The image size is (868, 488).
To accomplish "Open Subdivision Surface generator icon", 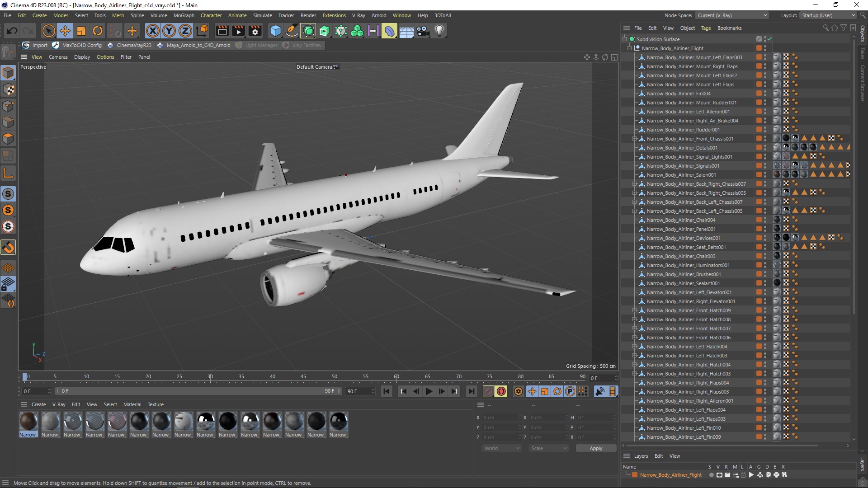I will (x=308, y=31).
